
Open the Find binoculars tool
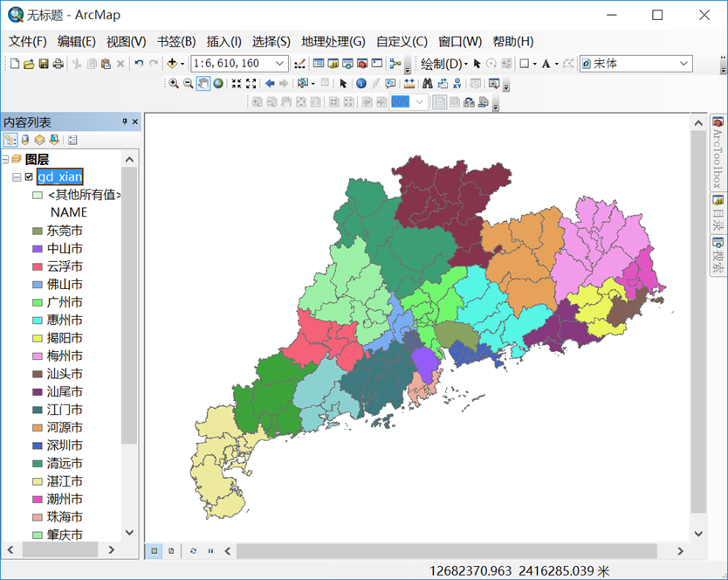click(x=427, y=84)
